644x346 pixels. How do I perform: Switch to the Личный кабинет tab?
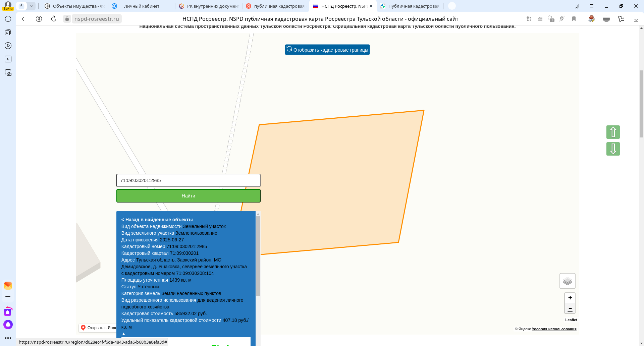(142, 6)
